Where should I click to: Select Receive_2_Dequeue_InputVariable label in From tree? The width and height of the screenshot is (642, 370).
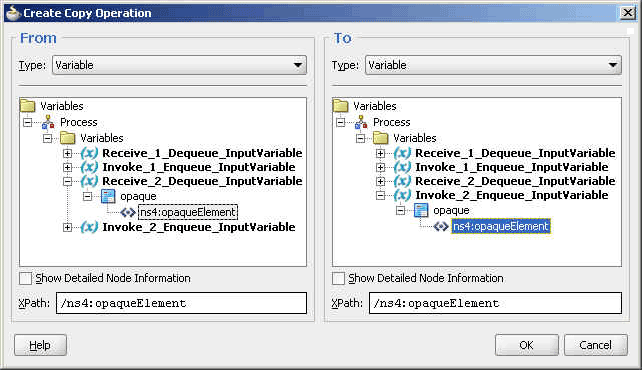[202, 181]
